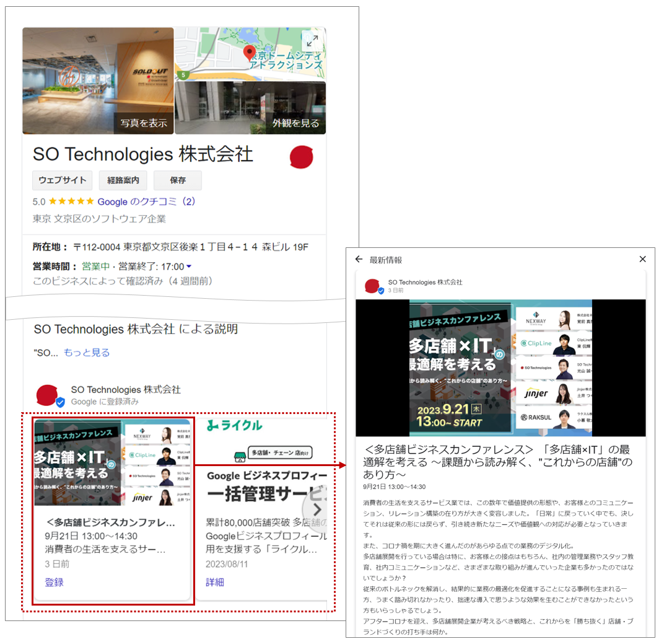Click the next arrow on post carousel
Screen dimensions: 664x644
(317, 509)
